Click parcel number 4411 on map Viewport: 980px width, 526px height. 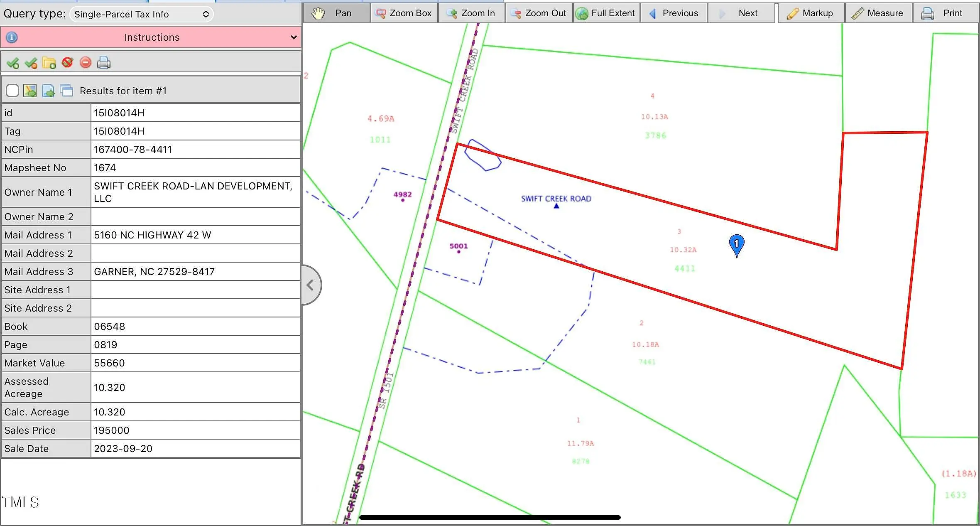[x=685, y=268]
